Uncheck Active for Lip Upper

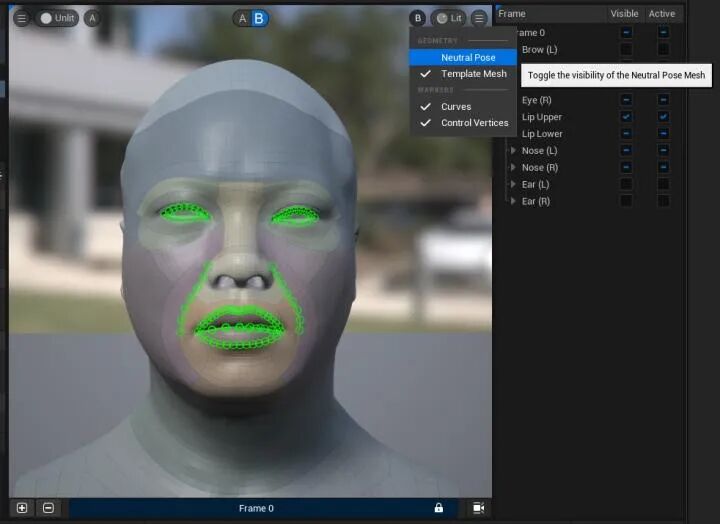pos(663,117)
